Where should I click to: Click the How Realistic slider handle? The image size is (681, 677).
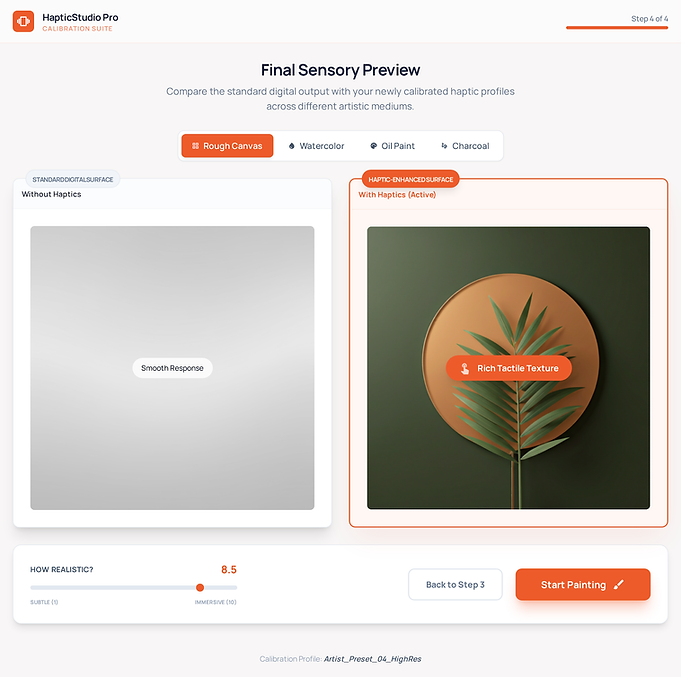coord(200,588)
